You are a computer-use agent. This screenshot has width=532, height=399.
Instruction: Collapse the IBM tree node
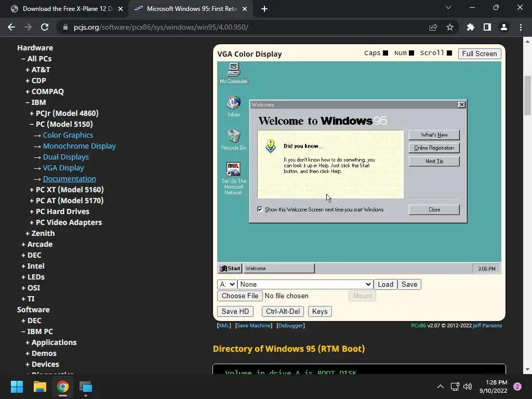coord(36,102)
